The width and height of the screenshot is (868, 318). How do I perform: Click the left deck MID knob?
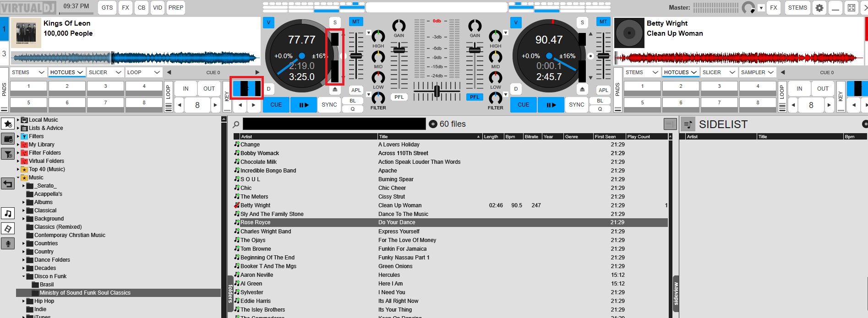[378, 57]
